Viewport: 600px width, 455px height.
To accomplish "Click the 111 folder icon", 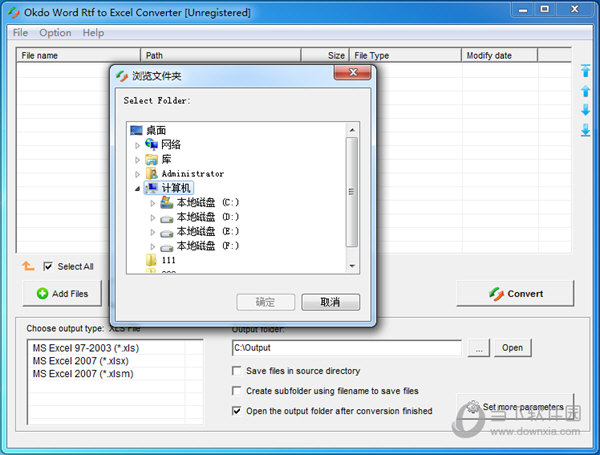I will [x=151, y=260].
